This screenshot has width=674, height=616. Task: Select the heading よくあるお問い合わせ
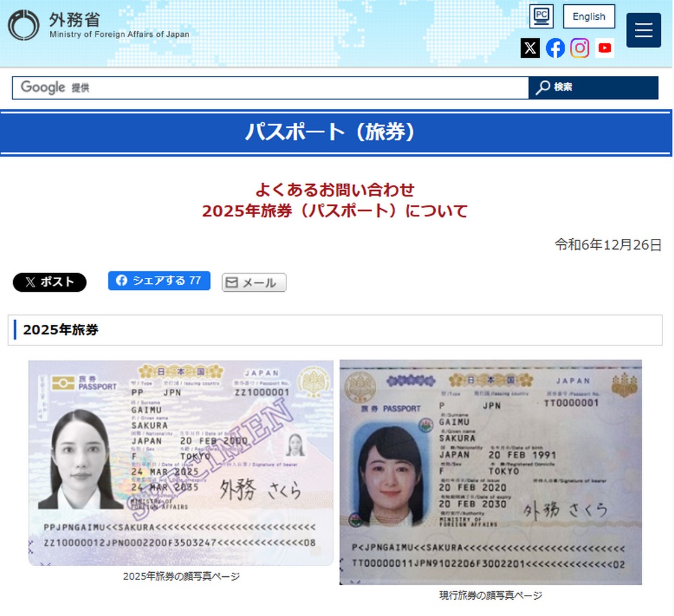coord(335,190)
